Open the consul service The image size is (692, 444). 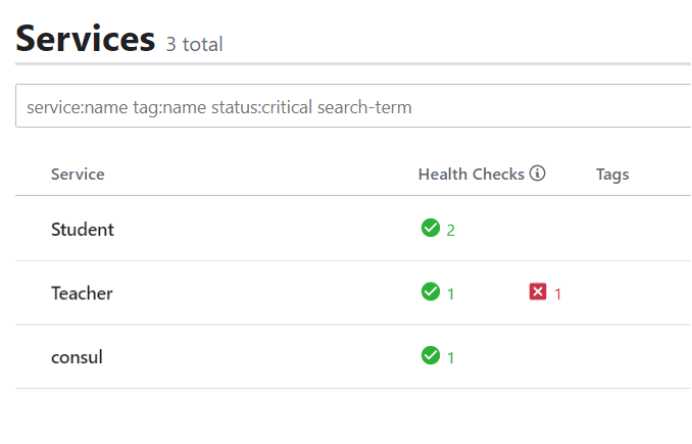point(77,357)
